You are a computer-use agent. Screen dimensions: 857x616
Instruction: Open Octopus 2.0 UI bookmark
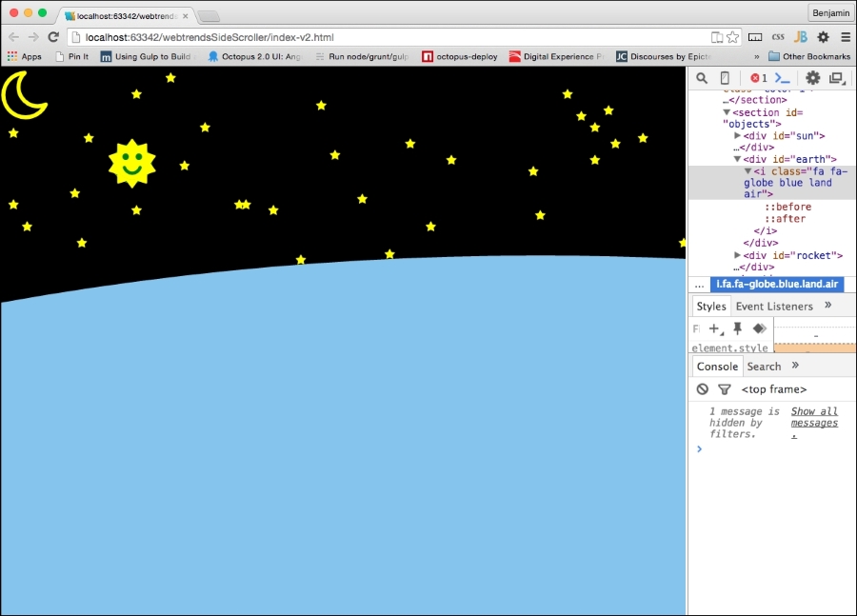[254, 56]
